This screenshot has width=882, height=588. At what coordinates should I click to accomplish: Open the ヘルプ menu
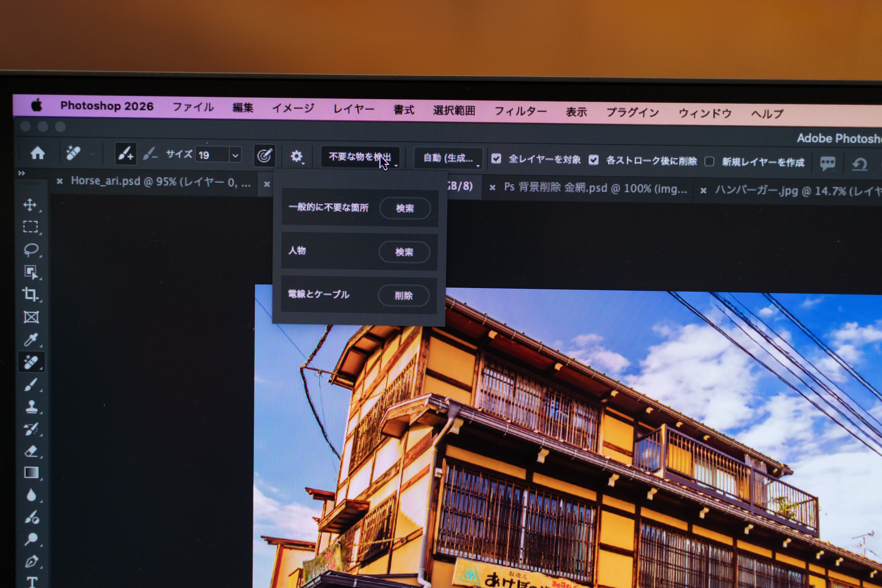tap(767, 114)
